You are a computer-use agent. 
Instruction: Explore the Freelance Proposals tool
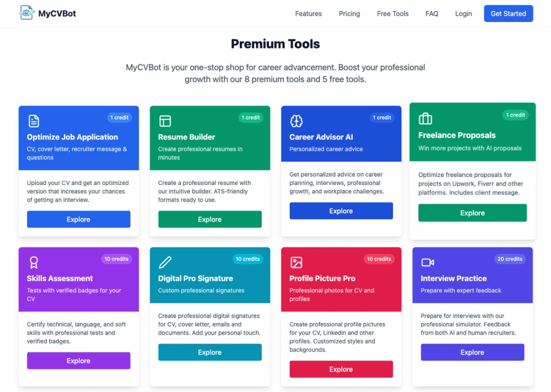[x=472, y=213]
